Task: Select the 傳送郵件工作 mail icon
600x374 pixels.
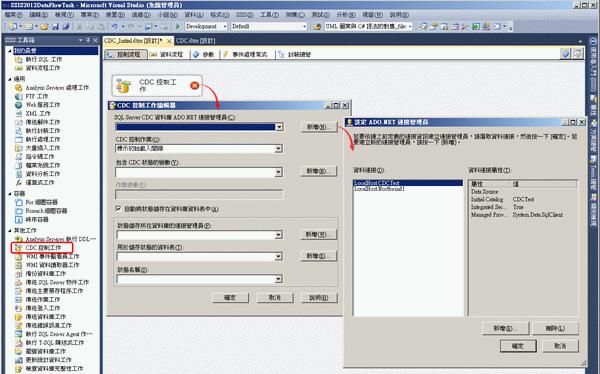Action: tap(18, 122)
